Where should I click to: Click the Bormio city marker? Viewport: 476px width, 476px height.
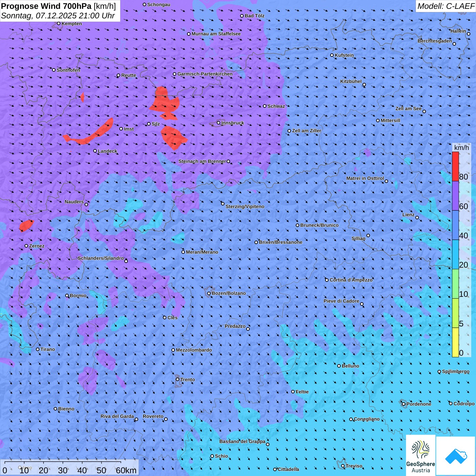(x=67, y=295)
